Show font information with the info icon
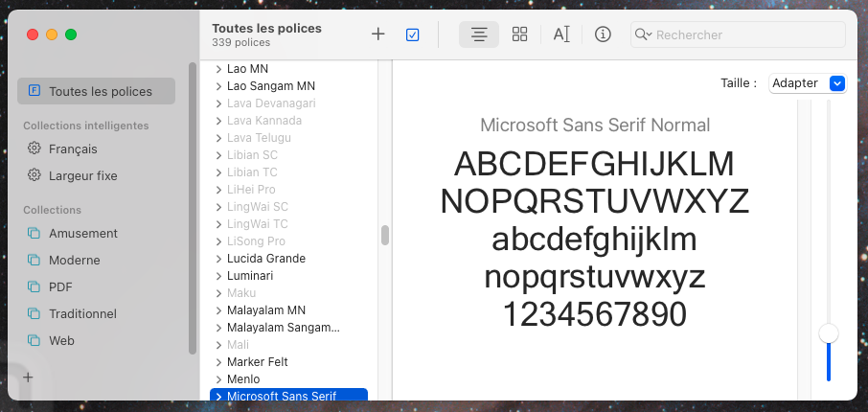 (603, 34)
